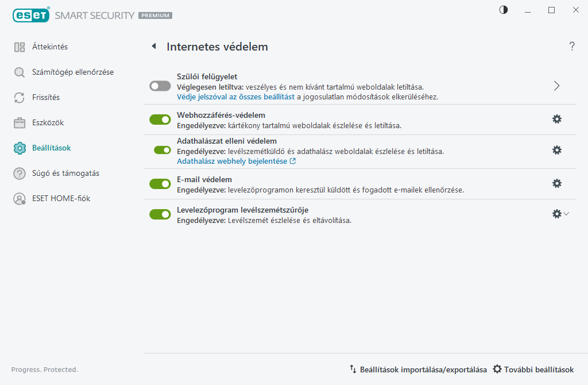Enable the Szülői felügyelet toggle
Image resolution: width=588 pixels, height=385 pixels.
tap(160, 86)
